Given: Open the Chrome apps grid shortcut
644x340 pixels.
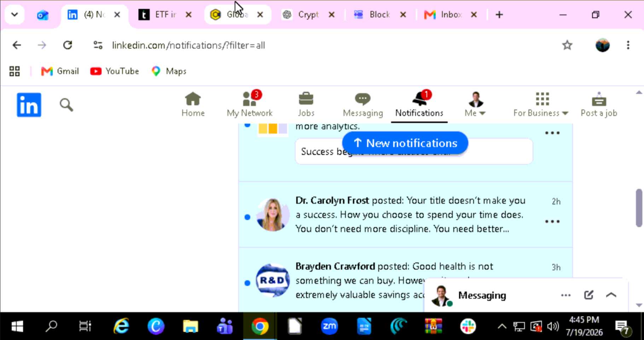Looking at the screenshot, I should [x=14, y=71].
